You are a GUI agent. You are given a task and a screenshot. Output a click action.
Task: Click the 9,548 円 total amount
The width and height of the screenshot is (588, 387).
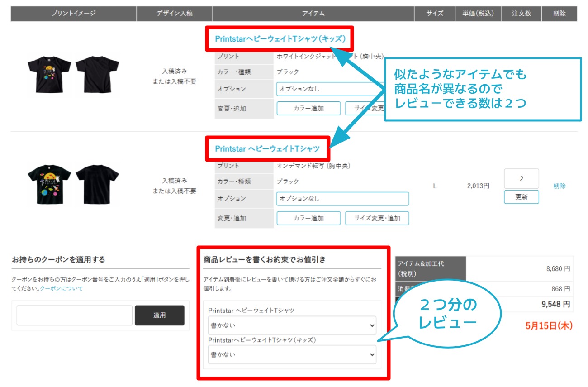tap(556, 304)
